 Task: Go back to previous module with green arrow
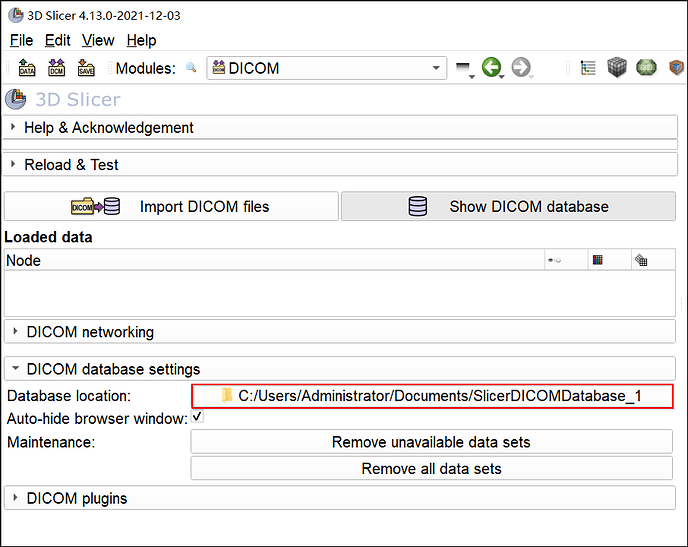491,68
